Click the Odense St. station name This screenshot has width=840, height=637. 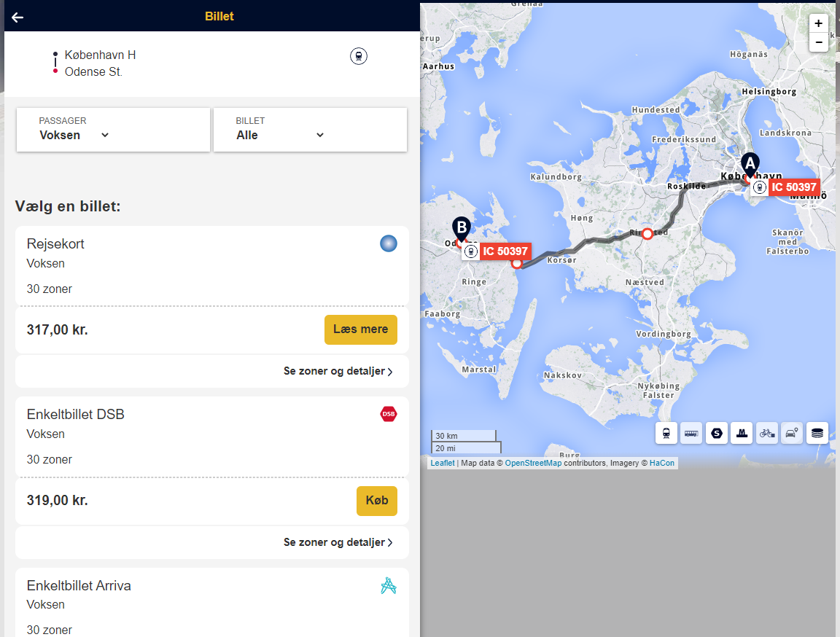tap(93, 71)
